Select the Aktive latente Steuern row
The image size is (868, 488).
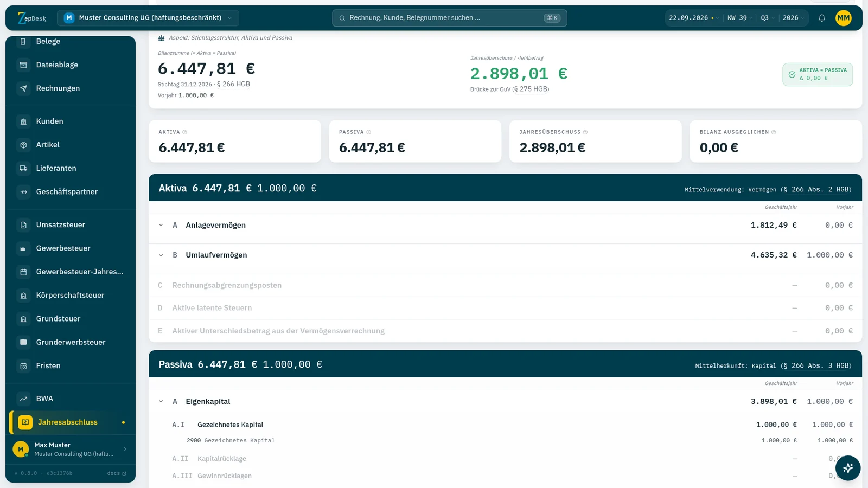(505, 308)
